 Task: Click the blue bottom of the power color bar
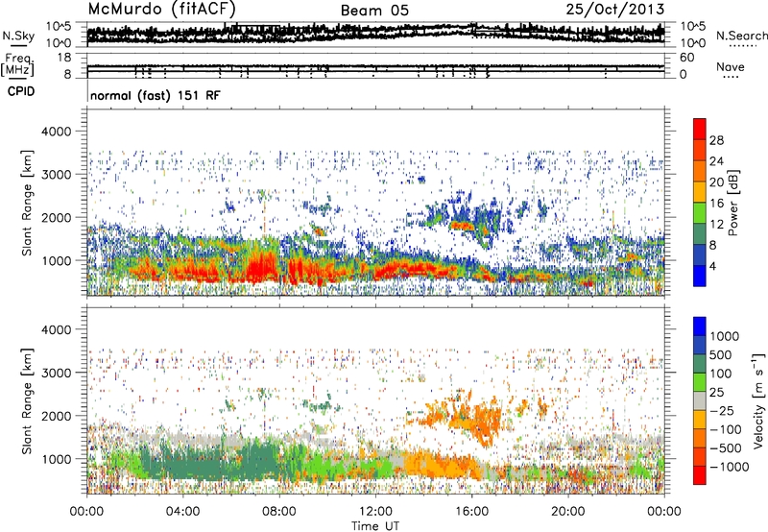coord(700,277)
